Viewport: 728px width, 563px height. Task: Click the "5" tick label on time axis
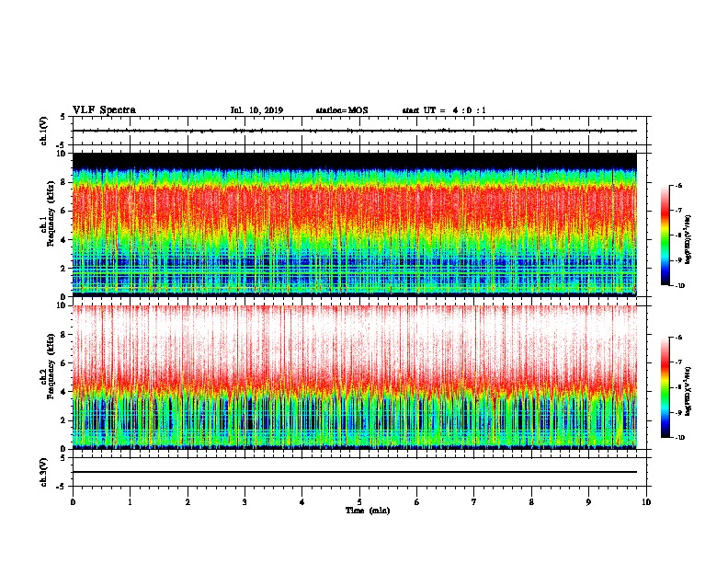click(x=359, y=502)
